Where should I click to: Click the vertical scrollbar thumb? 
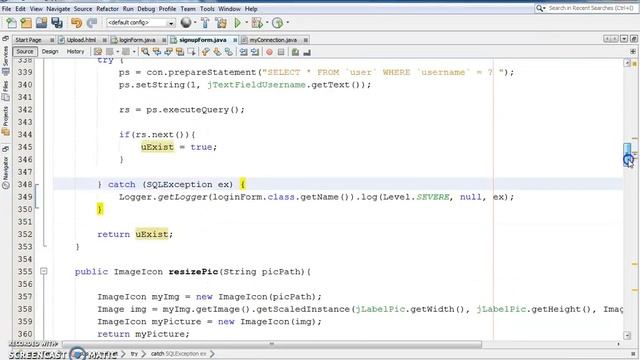click(627, 154)
